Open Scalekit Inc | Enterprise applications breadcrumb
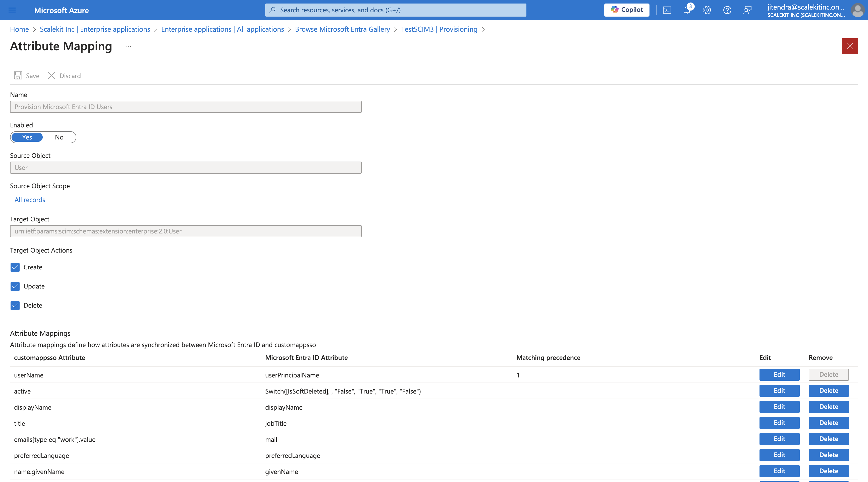868x482 pixels. coord(95,29)
